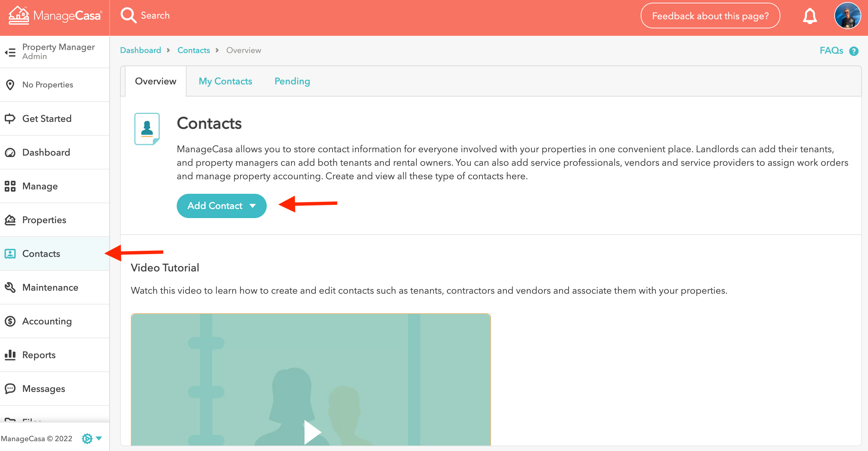This screenshot has height=451, width=868.
Task: Click the No Properties location pin icon
Action: click(10, 85)
